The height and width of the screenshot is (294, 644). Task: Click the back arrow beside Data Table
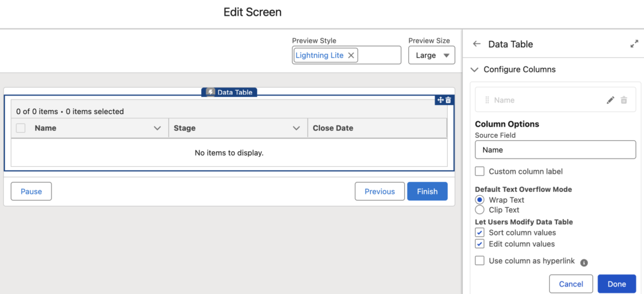[x=477, y=44]
